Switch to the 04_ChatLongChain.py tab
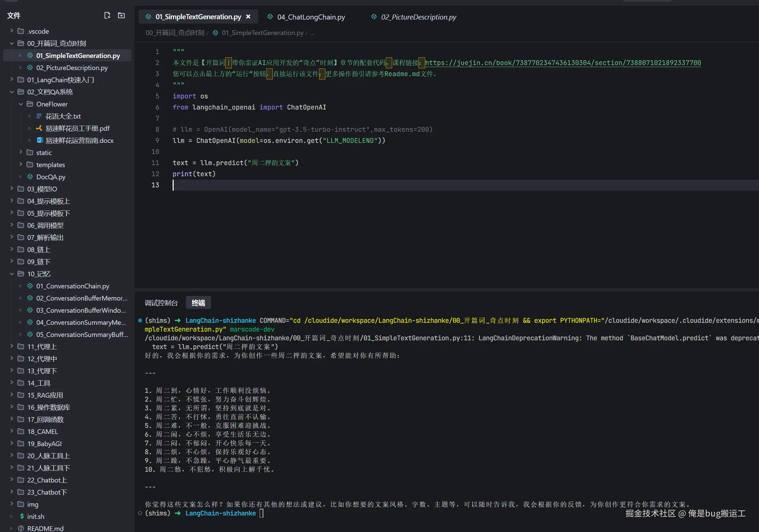The image size is (759, 532). coord(311,17)
